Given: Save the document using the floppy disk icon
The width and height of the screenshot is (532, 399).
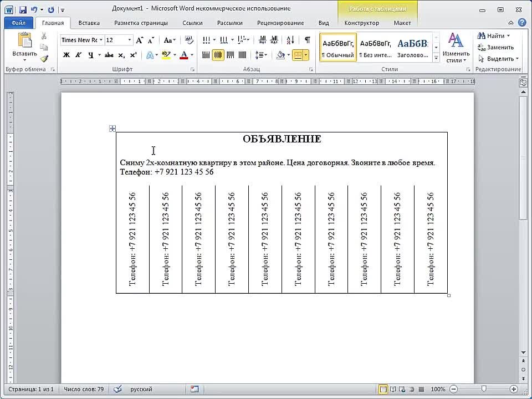Looking at the screenshot, I should point(22,9).
